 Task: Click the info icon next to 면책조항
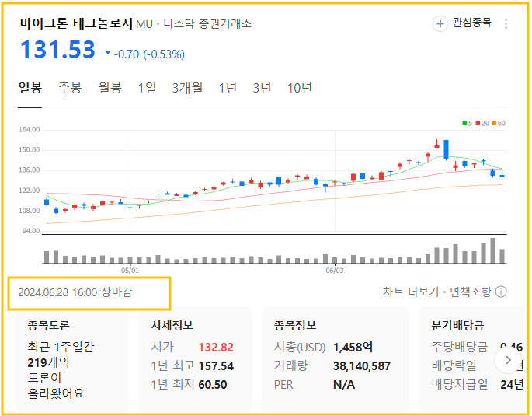coord(501,292)
